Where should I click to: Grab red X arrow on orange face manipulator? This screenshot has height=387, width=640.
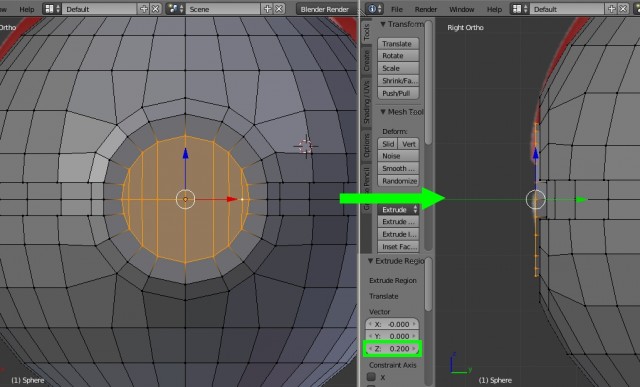(232, 199)
